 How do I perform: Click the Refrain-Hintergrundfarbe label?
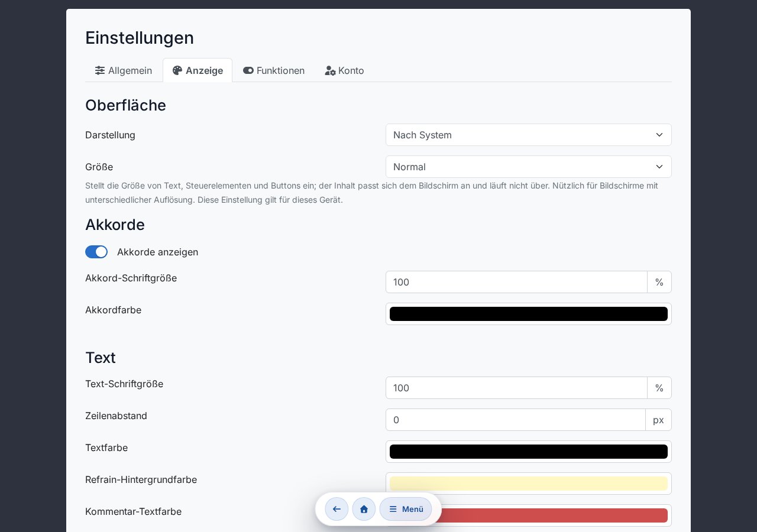click(x=141, y=479)
